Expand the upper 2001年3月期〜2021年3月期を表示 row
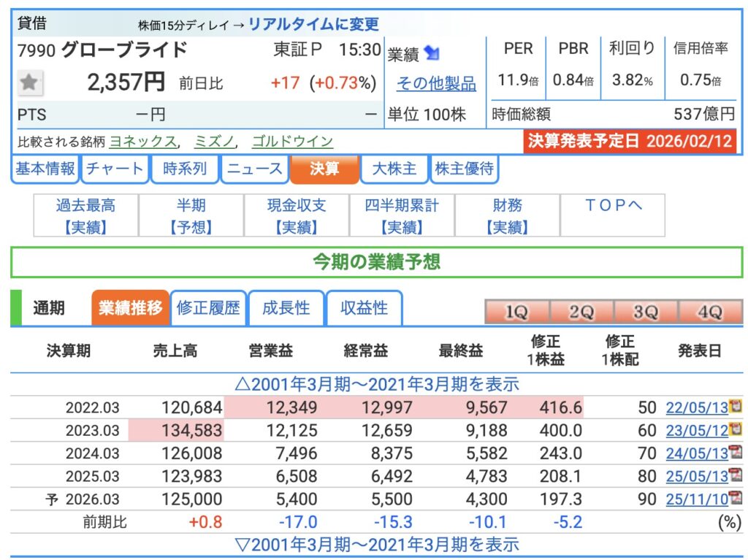This screenshot has width=748, height=560. click(x=376, y=384)
